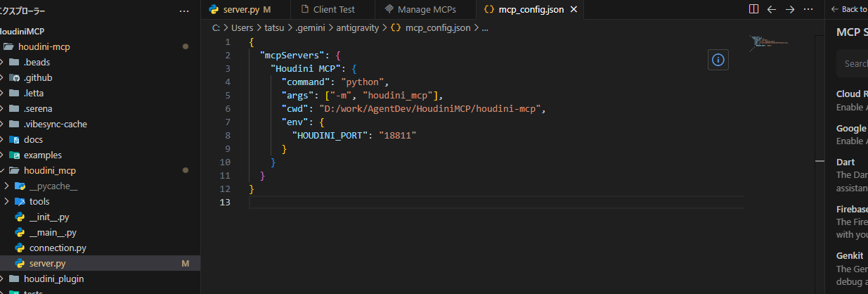The width and height of the screenshot is (868, 294).
Task: Open the Client Test tab
Action: [x=327, y=9]
